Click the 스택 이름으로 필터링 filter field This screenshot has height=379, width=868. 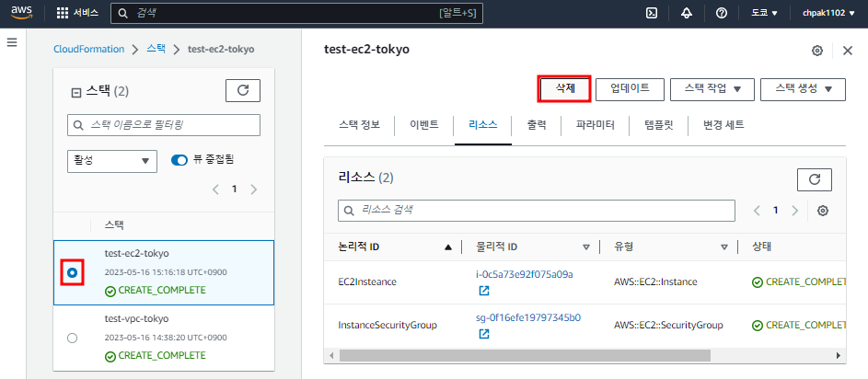(x=164, y=125)
